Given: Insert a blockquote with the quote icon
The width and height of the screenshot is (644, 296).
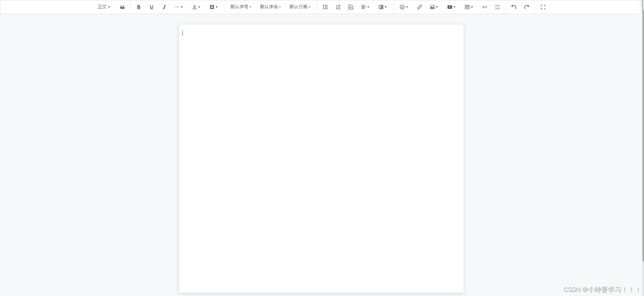Looking at the screenshot, I should pos(122,7).
